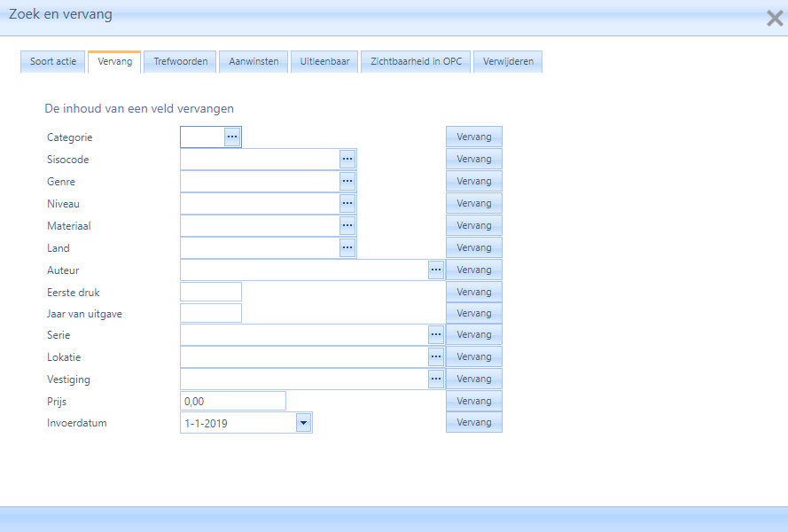The height and width of the screenshot is (532, 788).
Task: Open the Zichtbaarheid in OPC tab
Action: [416, 62]
